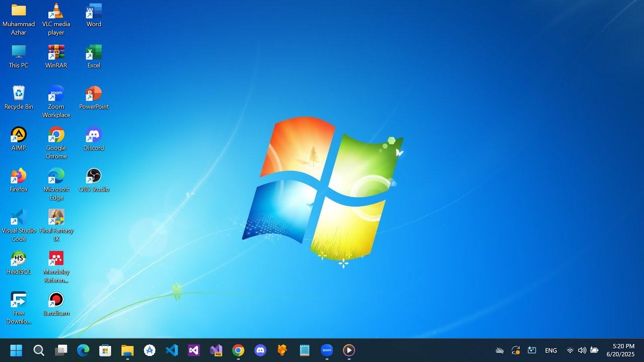Select the OBS Studio desktop shortcut

[94, 180]
